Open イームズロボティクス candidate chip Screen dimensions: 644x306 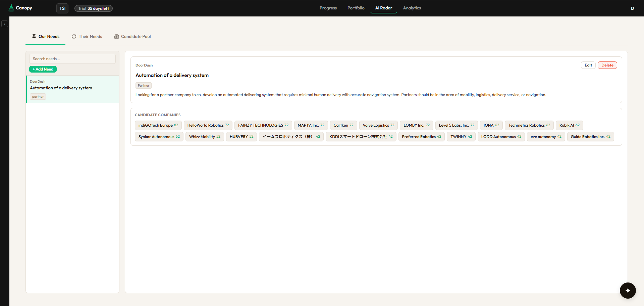[291, 137]
